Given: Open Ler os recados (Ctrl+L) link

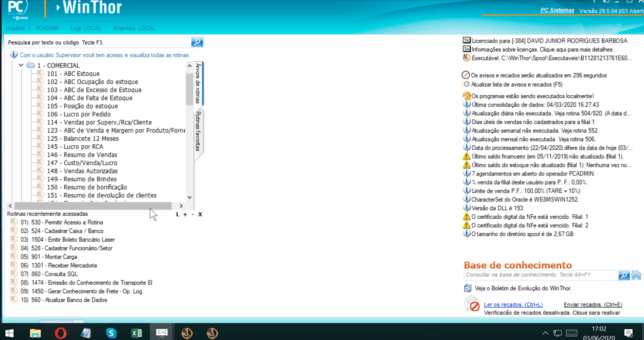Looking at the screenshot, I should coord(513,305).
